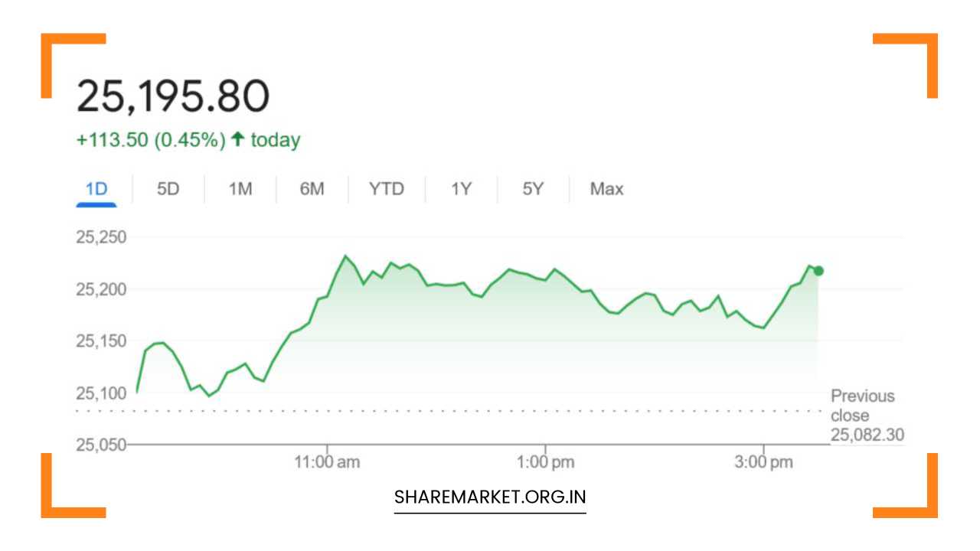The height and width of the screenshot is (551, 980).
Task: View the 5Y price history
Action: pos(532,188)
